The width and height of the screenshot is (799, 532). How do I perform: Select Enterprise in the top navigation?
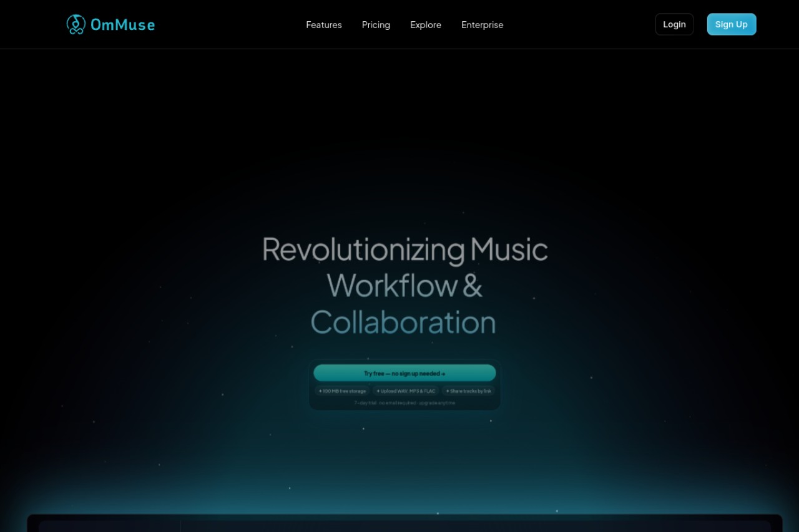(482, 25)
